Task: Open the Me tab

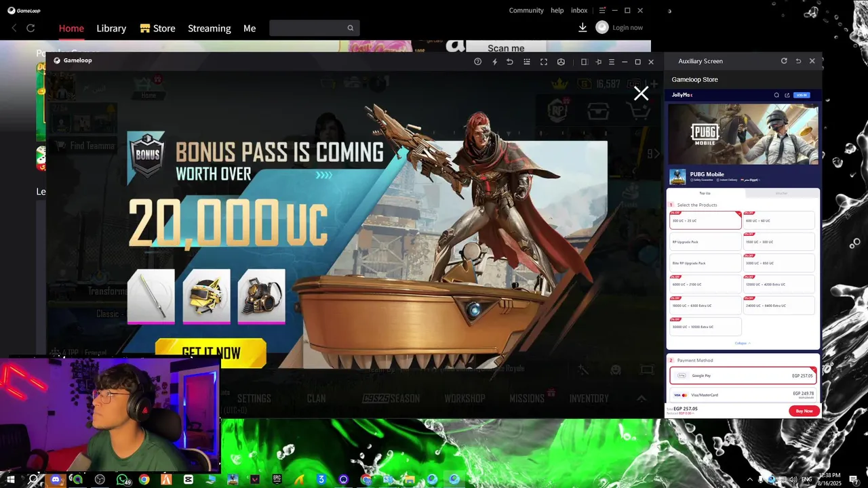Action: 250,28
